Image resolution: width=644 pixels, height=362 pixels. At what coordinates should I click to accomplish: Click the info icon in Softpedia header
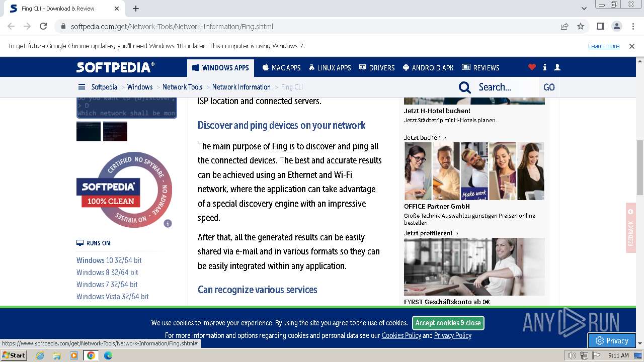(545, 67)
